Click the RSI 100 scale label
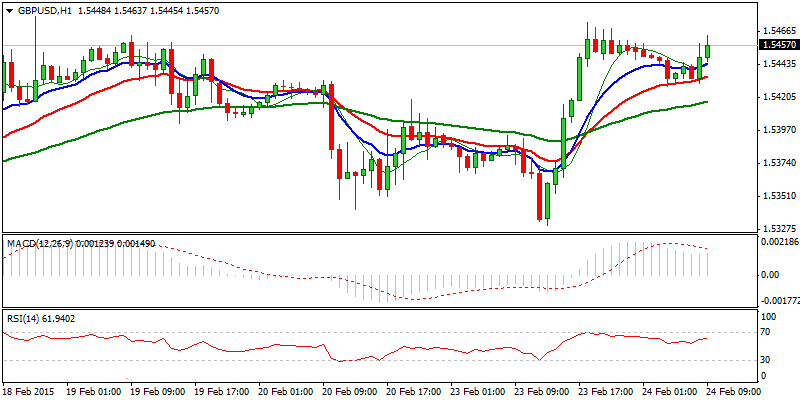The image size is (800, 400). (769, 317)
